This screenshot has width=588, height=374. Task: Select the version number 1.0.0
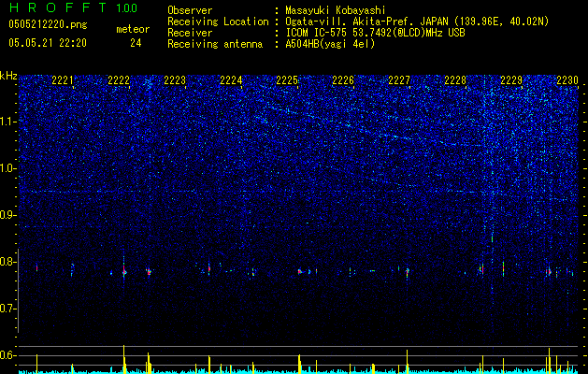click(126, 7)
